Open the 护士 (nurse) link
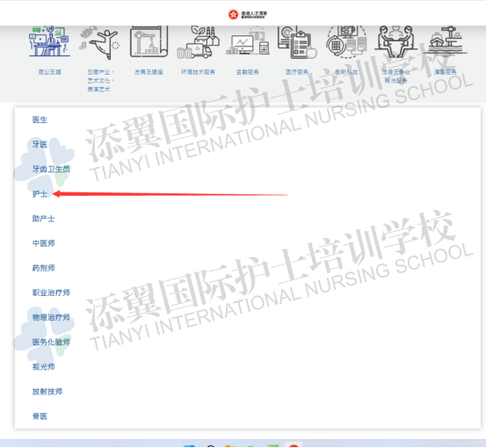This screenshot has height=448, width=486. coord(40,194)
